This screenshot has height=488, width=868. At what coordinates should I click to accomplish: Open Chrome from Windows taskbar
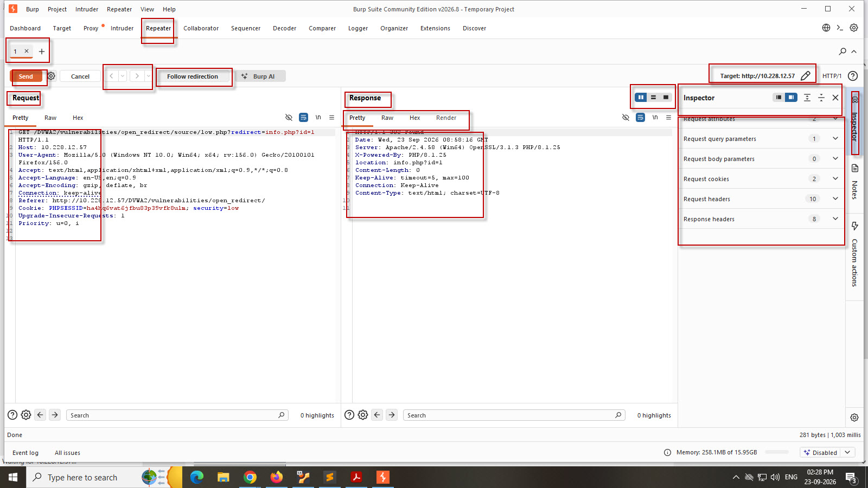click(x=250, y=477)
